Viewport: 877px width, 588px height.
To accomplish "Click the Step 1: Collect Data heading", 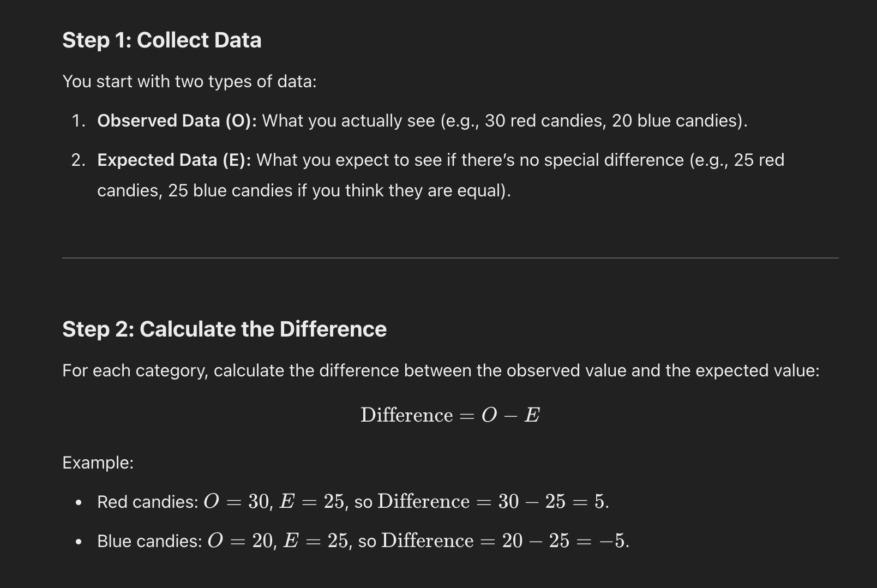I will (162, 40).
